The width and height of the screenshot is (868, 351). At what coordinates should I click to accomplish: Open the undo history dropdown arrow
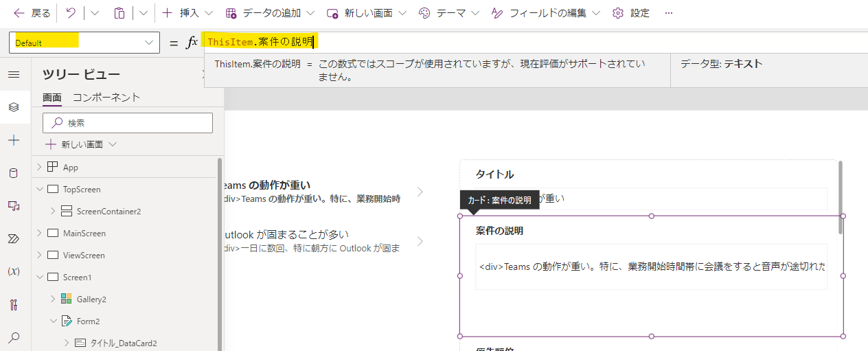[x=95, y=13]
